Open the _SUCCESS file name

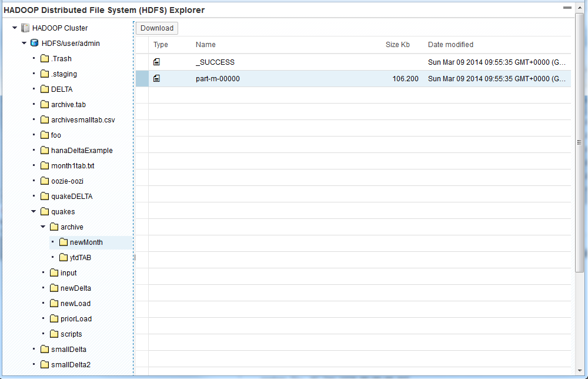[215, 62]
